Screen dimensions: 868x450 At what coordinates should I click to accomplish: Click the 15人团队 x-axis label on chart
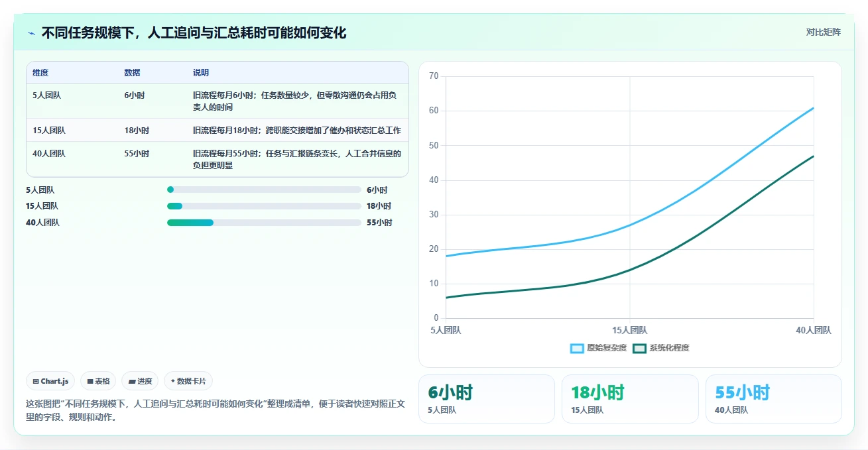[630, 330]
